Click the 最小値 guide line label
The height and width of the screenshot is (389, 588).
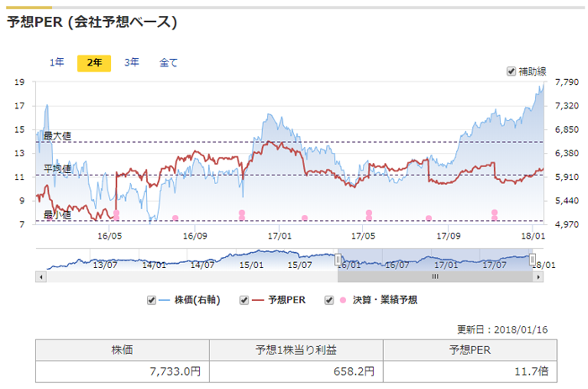click(x=57, y=215)
